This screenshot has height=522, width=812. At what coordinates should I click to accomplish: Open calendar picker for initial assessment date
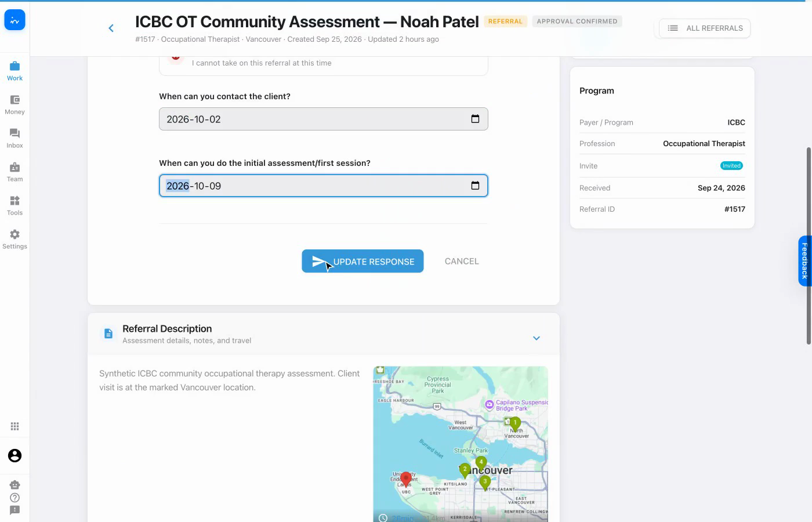(475, 186)
